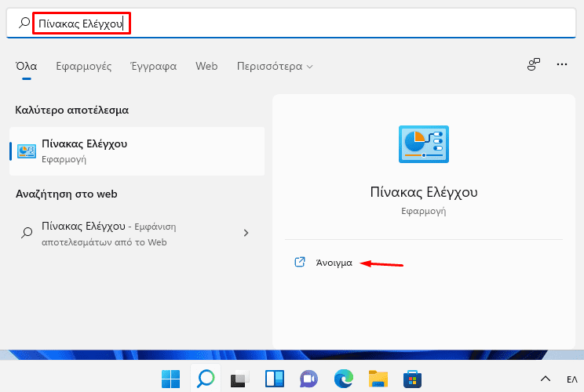Screen dimensions: 584x392
Task: Open web search result for Πίνακας Ελέγχου
Action: coord(137,234)
